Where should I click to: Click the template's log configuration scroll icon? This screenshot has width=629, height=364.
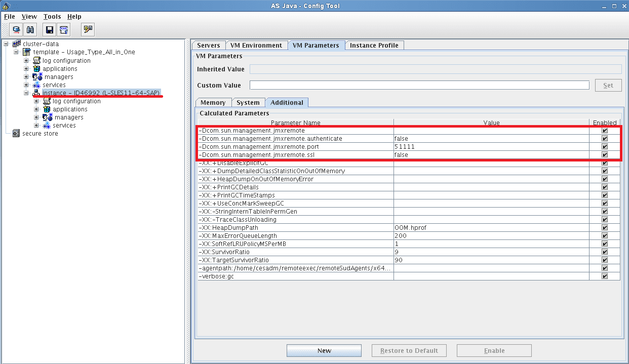coord(36,60)
